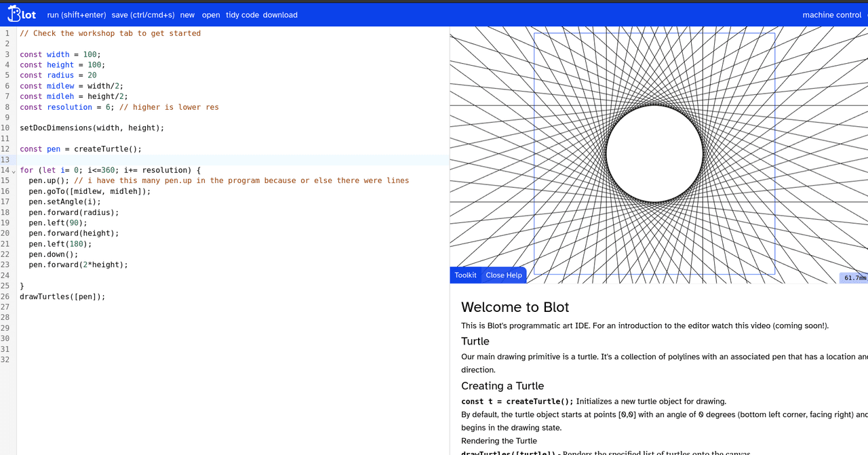The height and width of the screenshot is (455, 868).
Task: Place cursor on empty line 13 in editor
Action: [234, 160]
